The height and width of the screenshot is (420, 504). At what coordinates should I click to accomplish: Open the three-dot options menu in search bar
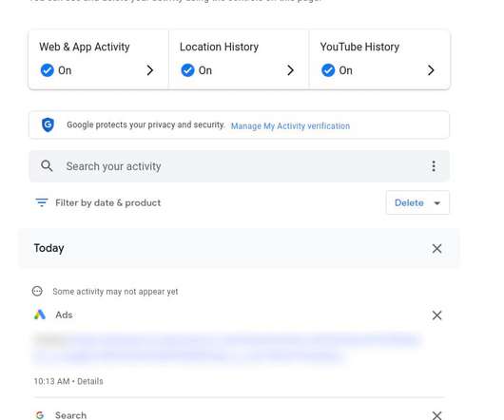(x=434, y=166)
